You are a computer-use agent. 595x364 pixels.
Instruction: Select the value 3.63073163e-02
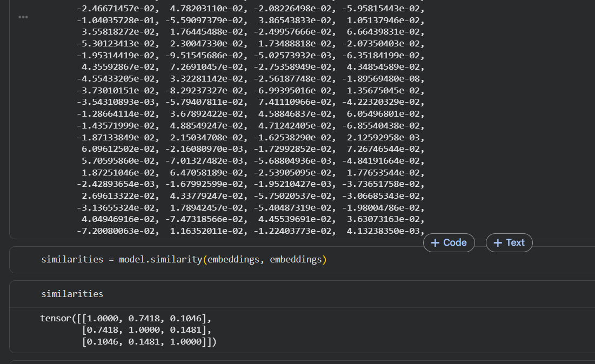tap(383, 219)
